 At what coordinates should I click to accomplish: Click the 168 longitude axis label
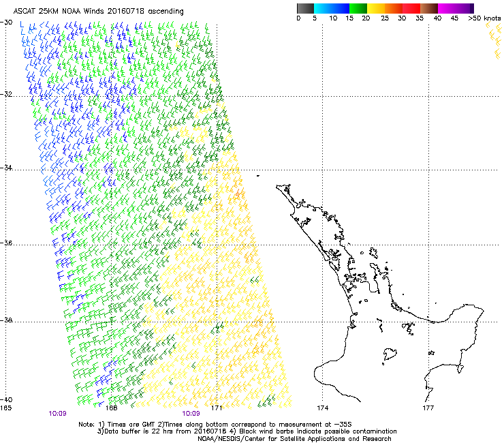[x=111, y=408]
